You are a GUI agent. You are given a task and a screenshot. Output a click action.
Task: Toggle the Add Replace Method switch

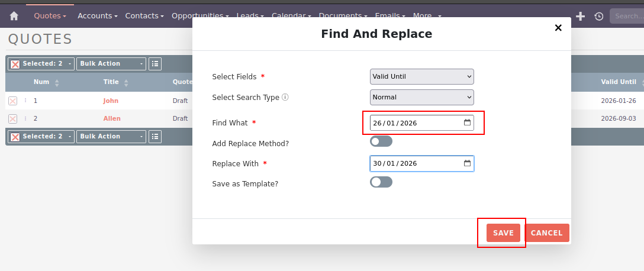pyautogui.click(x=381, y=141)
